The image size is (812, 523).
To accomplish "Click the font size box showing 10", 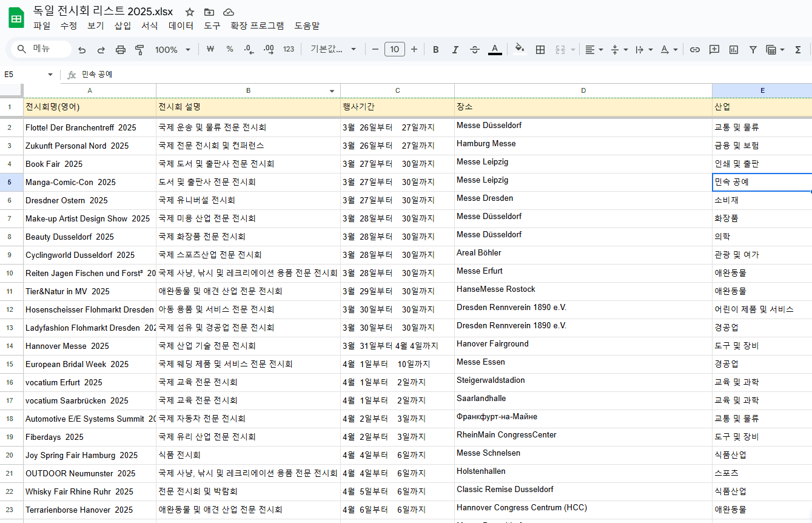I will 395,49.
